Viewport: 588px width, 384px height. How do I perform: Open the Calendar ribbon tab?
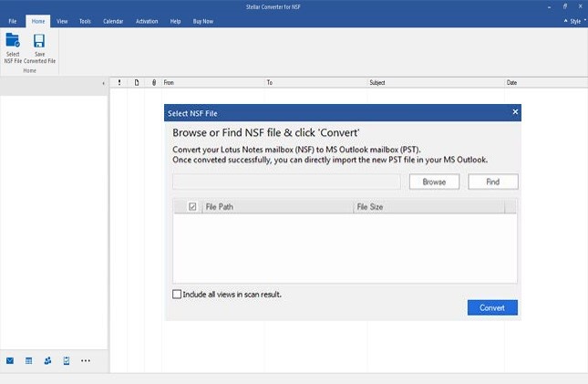coord(113,21)
